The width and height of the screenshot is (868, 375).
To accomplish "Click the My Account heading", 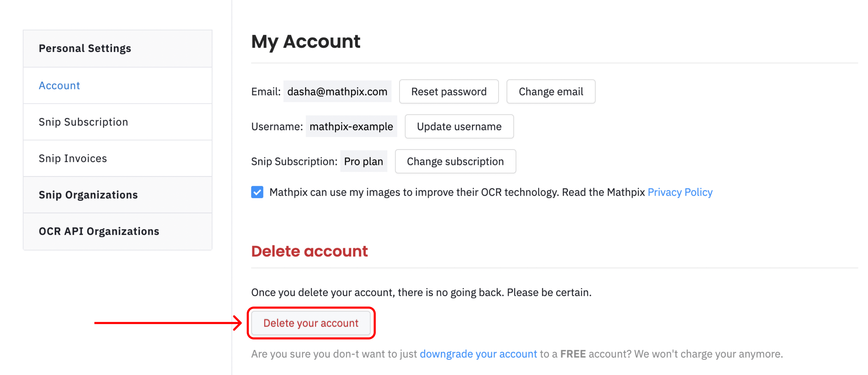I will pyautogui.click(x=306, y=41).
